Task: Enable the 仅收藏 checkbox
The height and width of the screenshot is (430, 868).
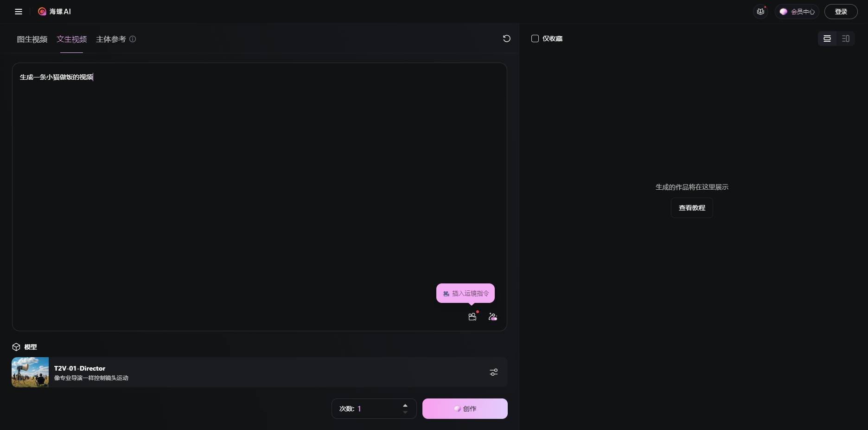Action: (x=535, y=39)
